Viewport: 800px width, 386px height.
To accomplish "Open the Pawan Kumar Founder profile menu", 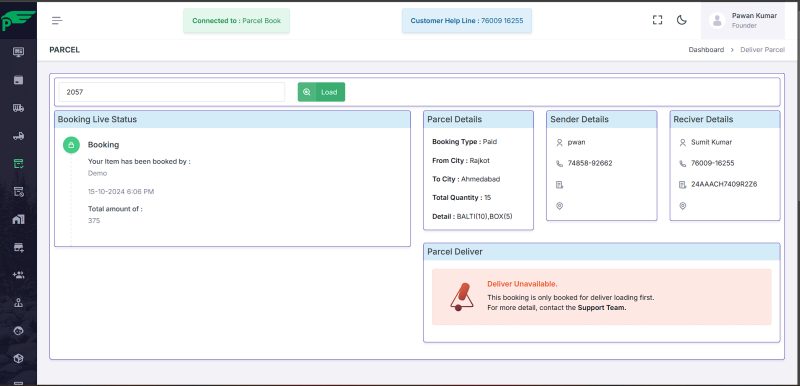I will tap(742, 20).
